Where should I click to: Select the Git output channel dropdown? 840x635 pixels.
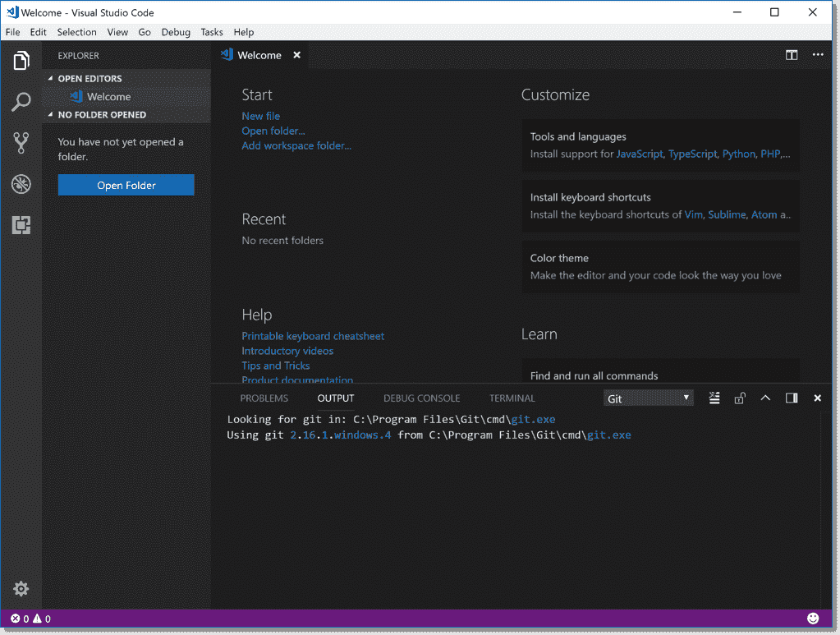(648, 398)
